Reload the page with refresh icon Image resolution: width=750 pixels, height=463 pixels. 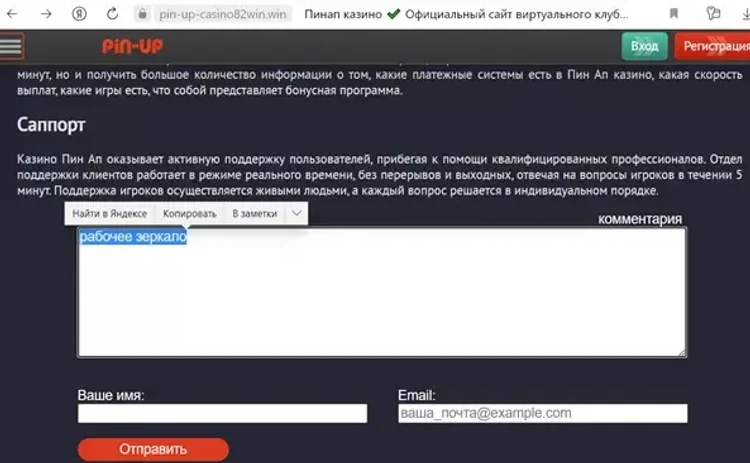tap(112, 14)
